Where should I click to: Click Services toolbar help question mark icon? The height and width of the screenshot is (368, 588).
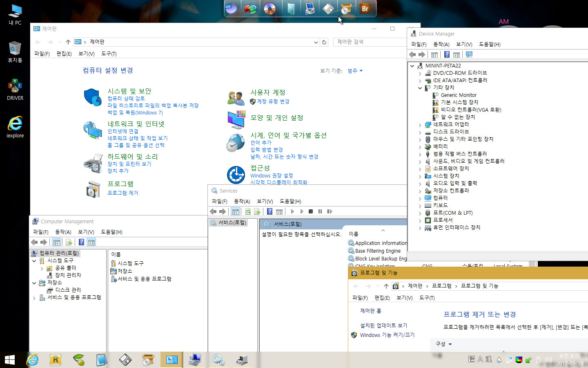pos(270,211)
